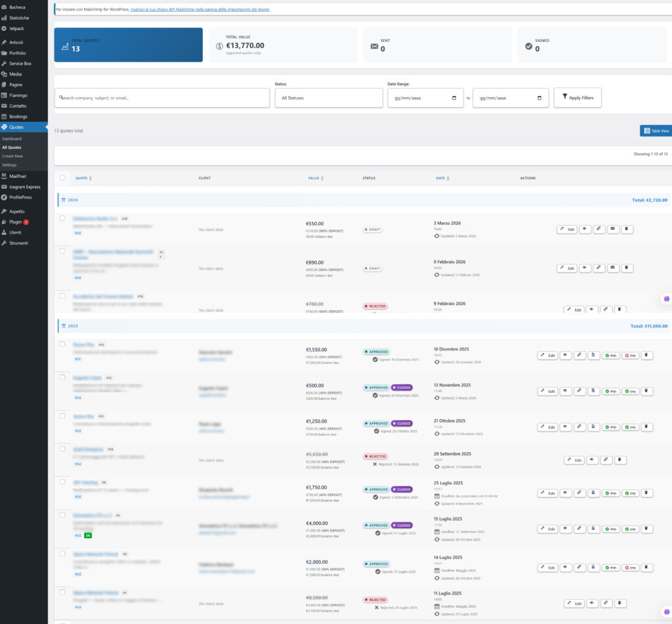Open the All Statuses dropdown
The height and width of the screenshot is (624, 672).
tap(329, 98)
